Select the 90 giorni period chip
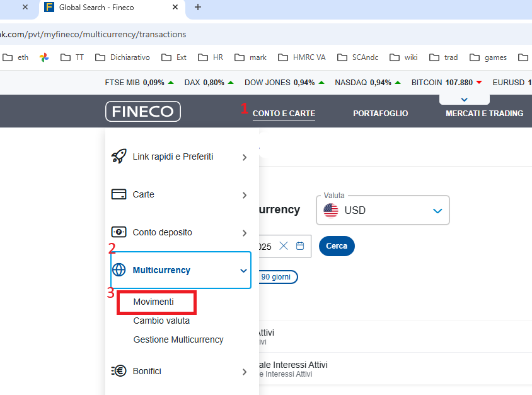 [x=275, y=277]
